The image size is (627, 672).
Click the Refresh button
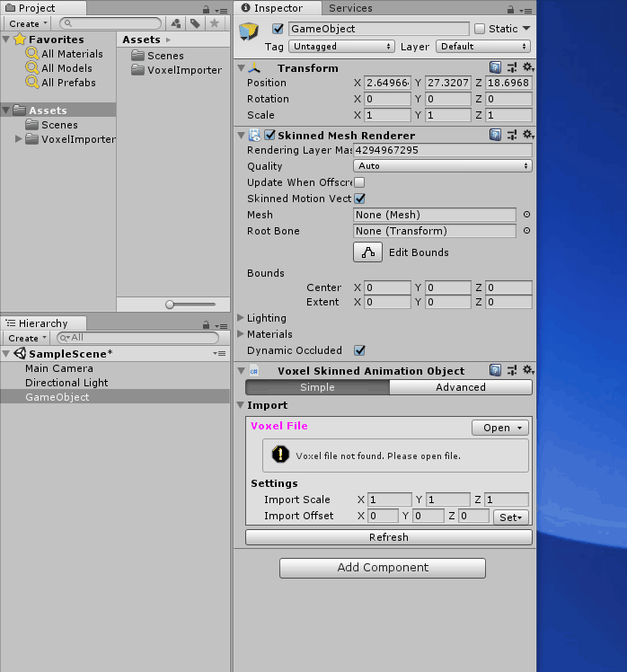tap(389, 537)
